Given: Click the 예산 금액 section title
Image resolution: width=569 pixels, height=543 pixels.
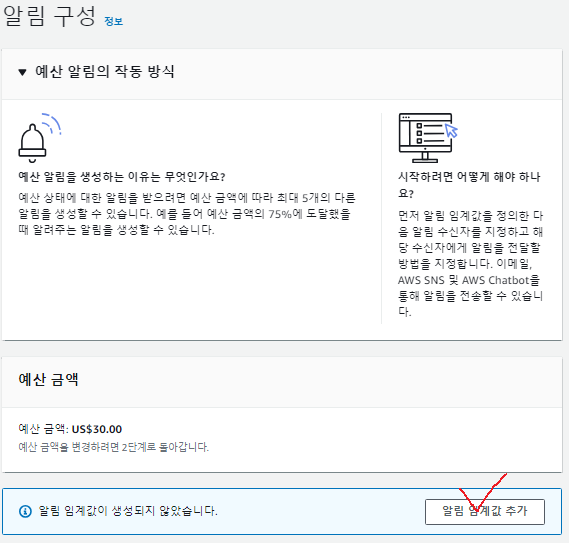Looking at the screenshot, I should click(48, 380).
